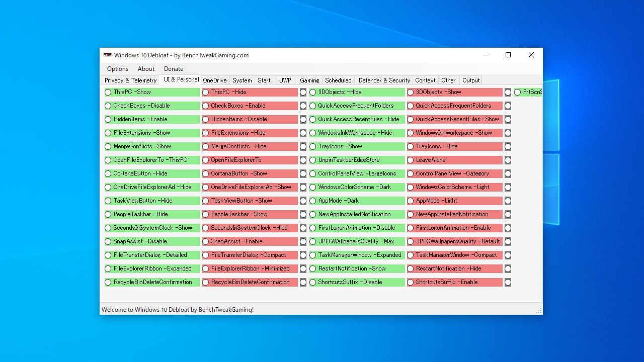This screenshot has width=644, height=362.
Task: Select WindowsColorScheme -Dark option
Action: tap(357, 188)
